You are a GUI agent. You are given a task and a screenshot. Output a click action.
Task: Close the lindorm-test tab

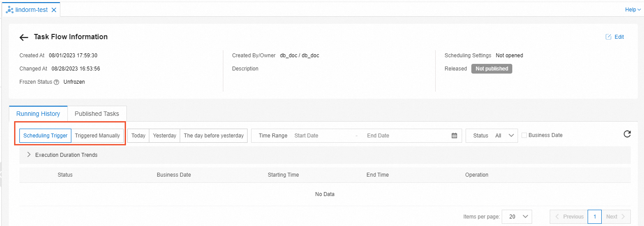(x=54, y=10)
